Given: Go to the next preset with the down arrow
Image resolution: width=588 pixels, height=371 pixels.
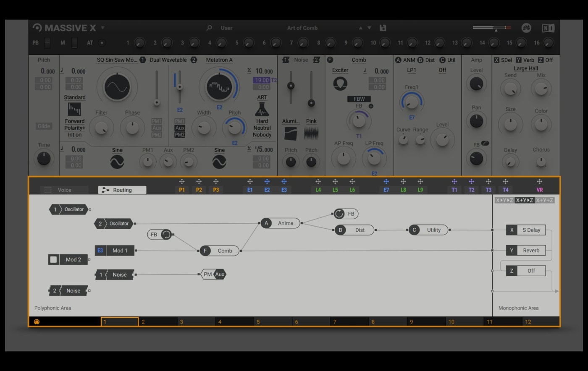Looking at the screenshot, I should 369,28.
